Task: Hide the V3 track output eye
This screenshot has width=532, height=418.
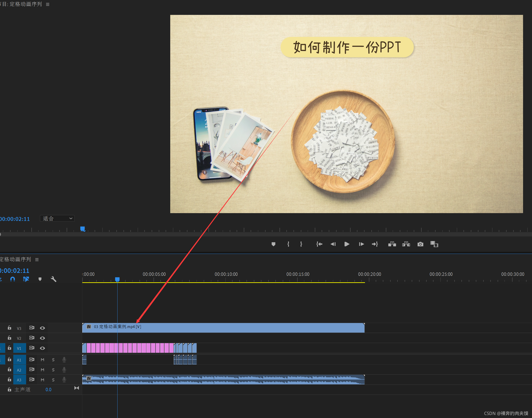Action: coord(42,328)
